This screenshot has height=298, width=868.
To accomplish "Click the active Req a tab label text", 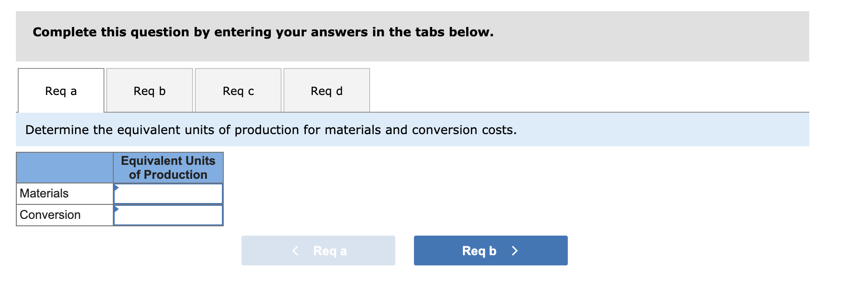I will point(61,91).
